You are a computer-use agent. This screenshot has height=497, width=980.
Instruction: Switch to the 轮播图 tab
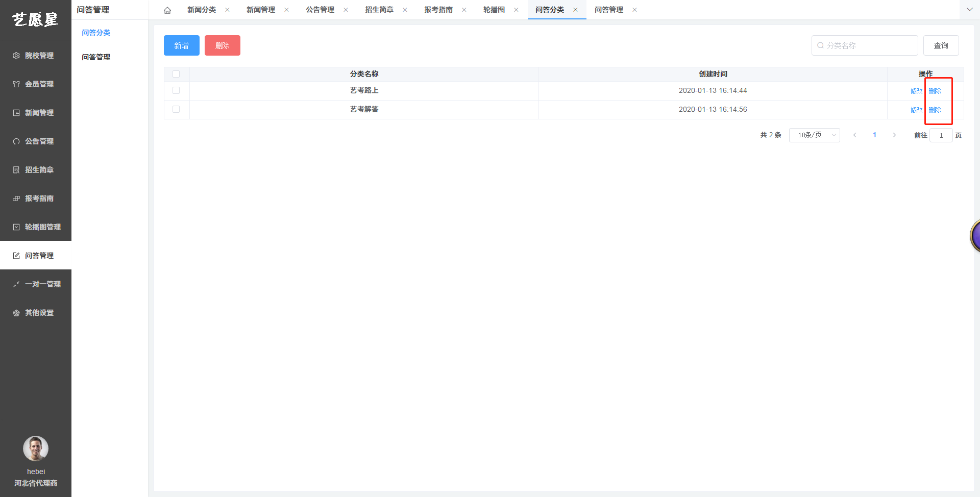[x=494, y=10]
